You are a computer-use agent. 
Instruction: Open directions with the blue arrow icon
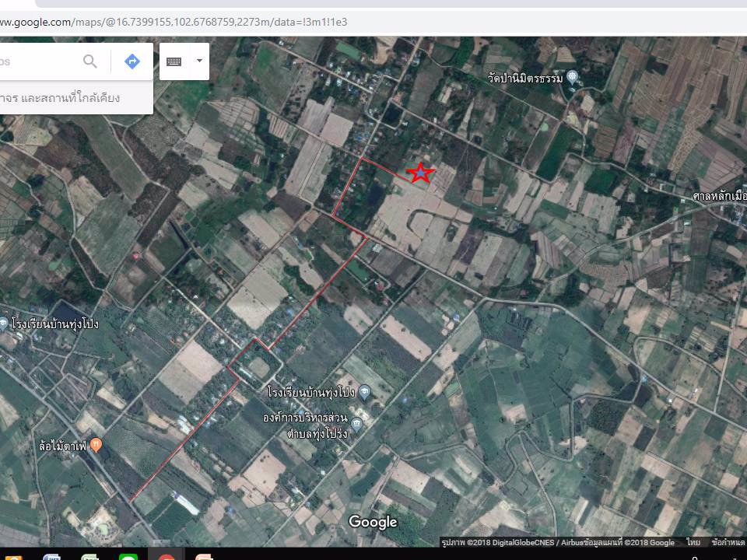[132, 61]
